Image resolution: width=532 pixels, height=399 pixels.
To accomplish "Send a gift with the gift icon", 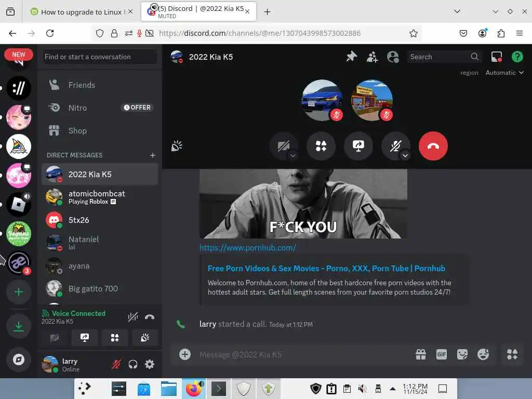I will pos(421,354).
